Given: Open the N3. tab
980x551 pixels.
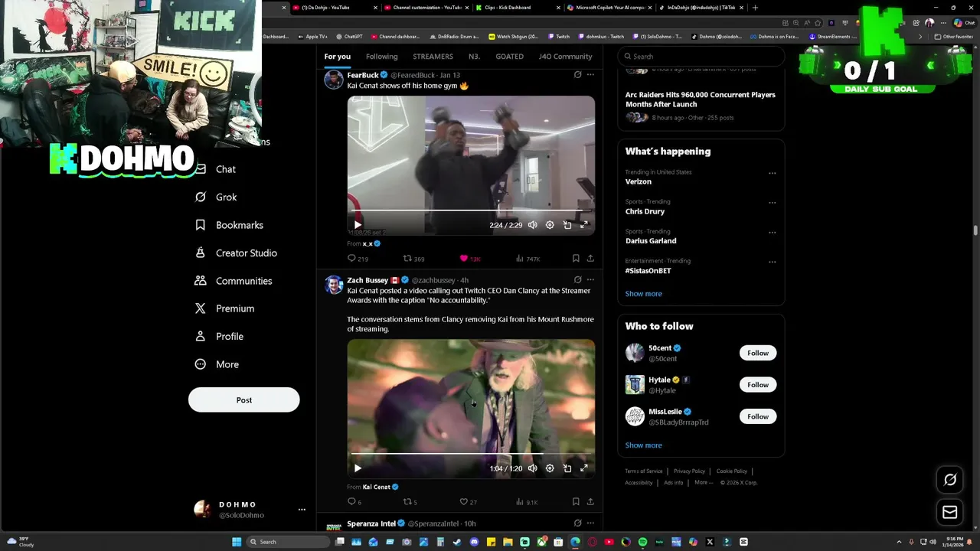Looking at the screenshot, I should coord(474,57).
